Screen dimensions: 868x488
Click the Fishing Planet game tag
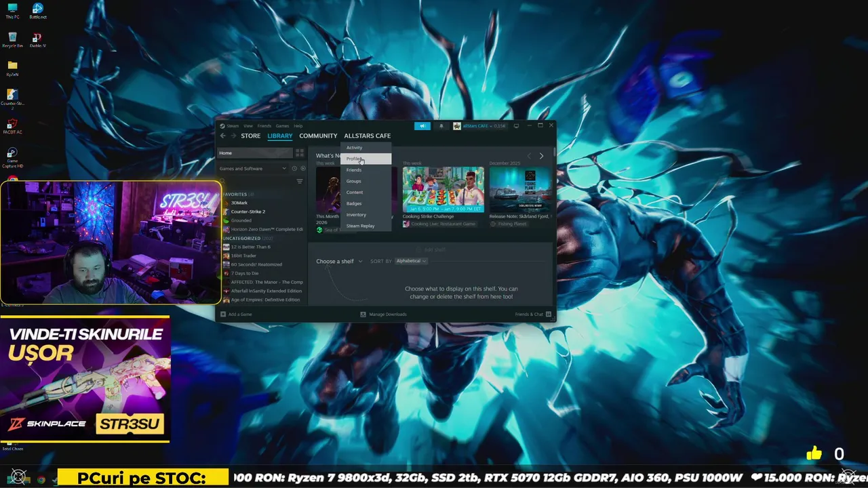(x=508, y=224)
